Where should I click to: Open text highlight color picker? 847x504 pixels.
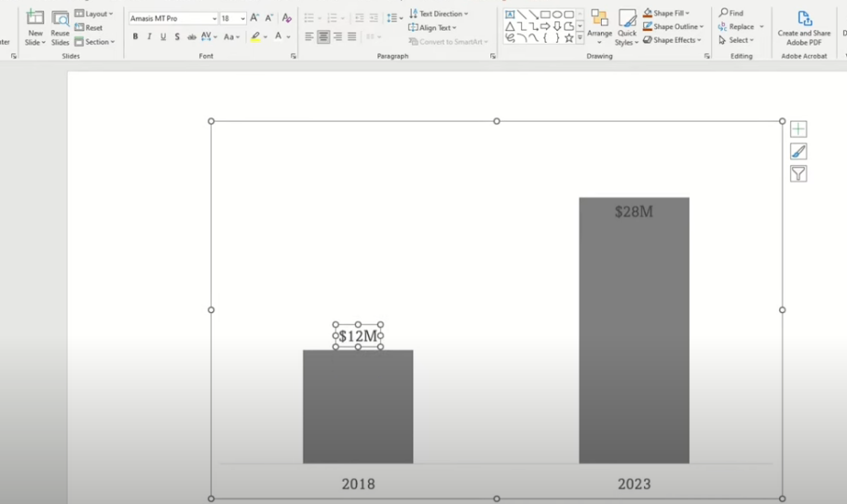[x=266, y=37]
